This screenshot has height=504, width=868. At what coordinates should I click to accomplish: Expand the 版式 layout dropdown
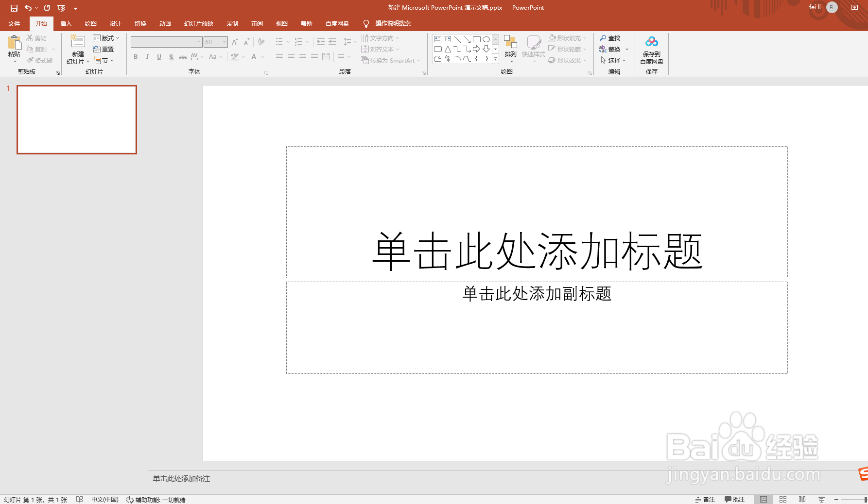click(x=106, y=38)
